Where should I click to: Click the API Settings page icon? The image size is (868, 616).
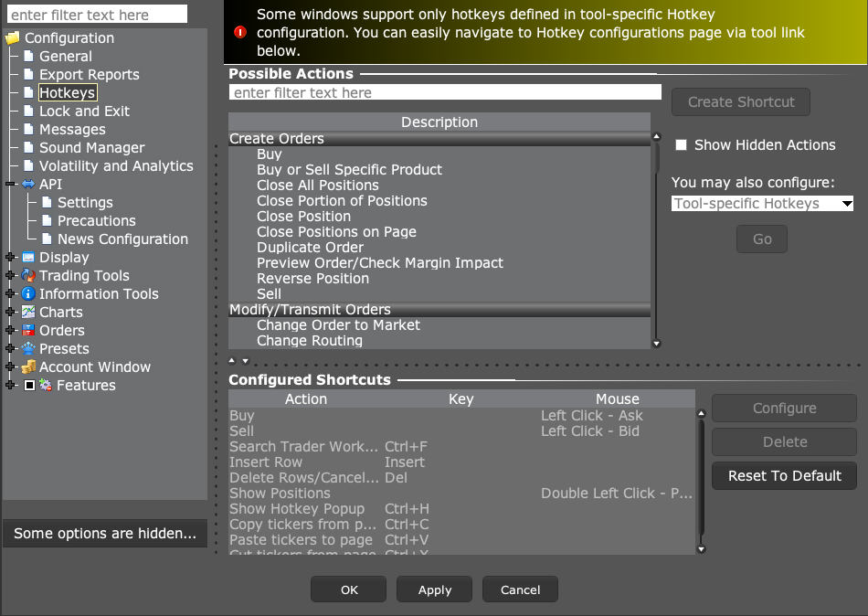47,202
